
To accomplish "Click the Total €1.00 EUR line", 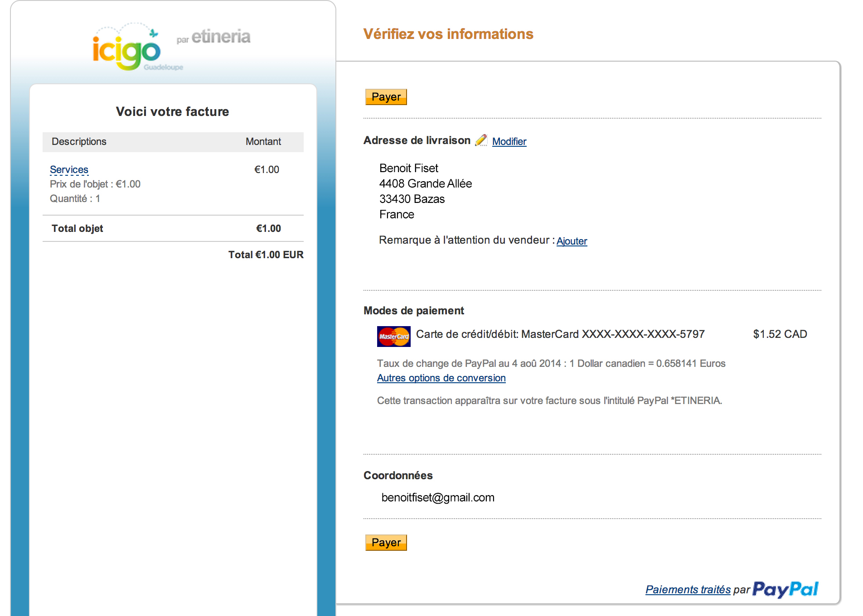I will coord(266,255).
